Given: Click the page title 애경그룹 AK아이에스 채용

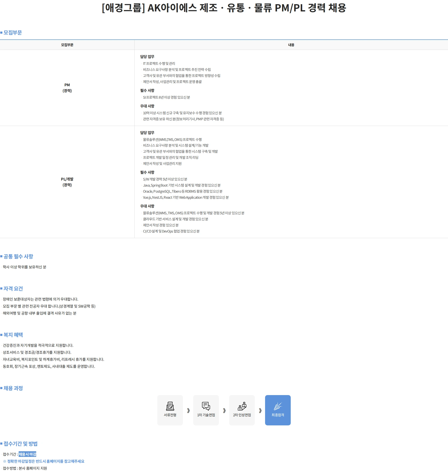Looking at the screenshot, I should point(224,8).
